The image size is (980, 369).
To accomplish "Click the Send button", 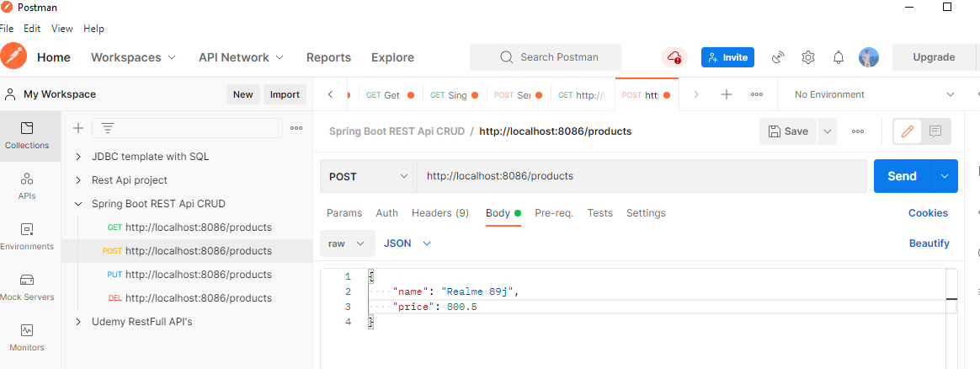I will (902, 176).
